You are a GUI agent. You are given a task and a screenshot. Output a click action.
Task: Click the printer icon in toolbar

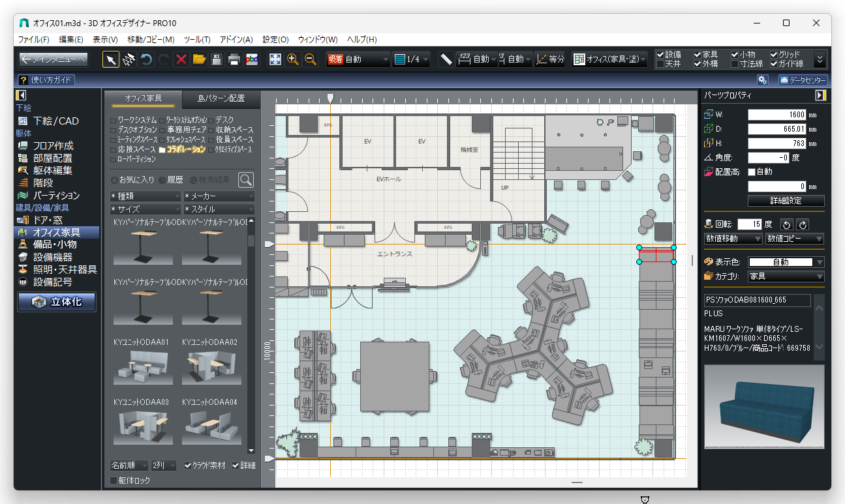234,59
